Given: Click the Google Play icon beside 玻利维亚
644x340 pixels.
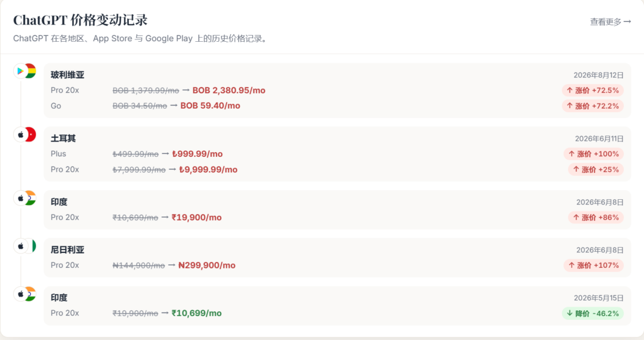Looking at the screenshot, I should (x=20, y=71).
